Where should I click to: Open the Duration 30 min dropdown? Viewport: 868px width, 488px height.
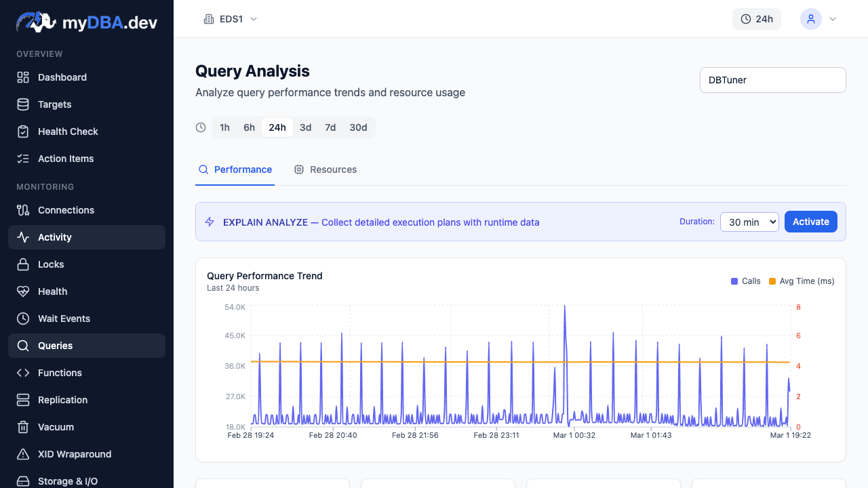pos(749,222)
